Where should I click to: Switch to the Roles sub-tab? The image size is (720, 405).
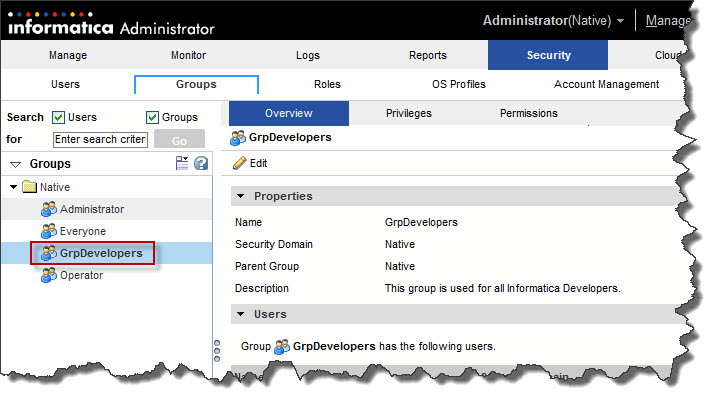tap(327, 84)
